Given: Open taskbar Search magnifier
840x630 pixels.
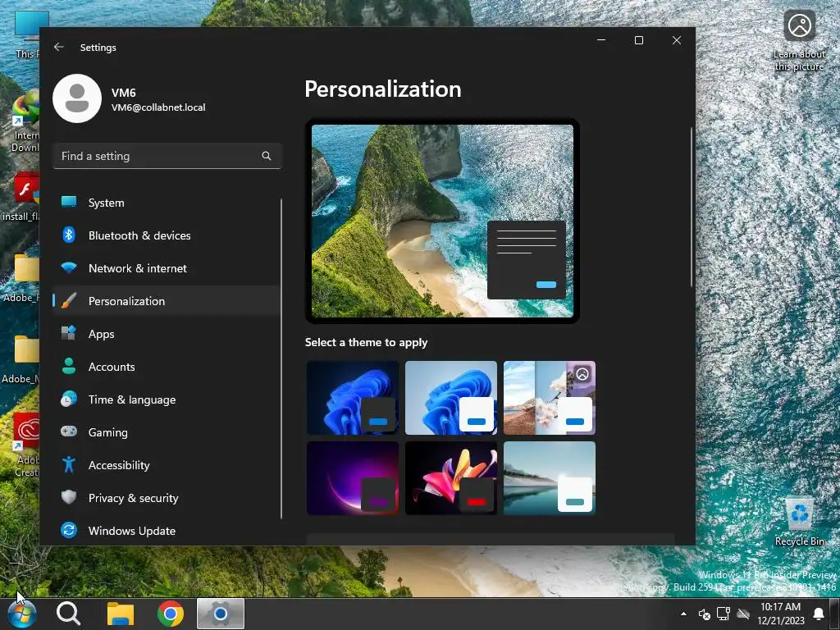Looking at the screenshot, I should click(69, 614).
